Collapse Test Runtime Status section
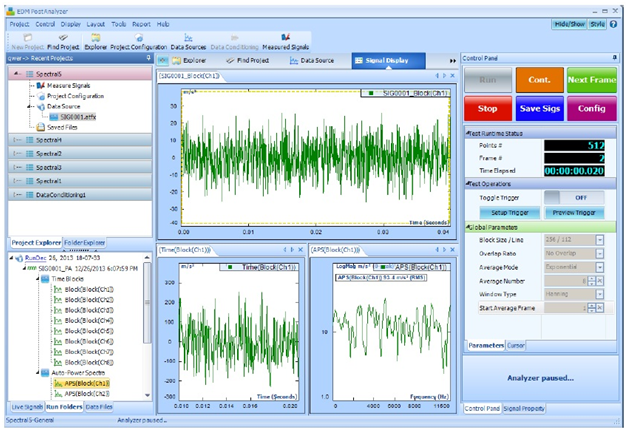The height and width of the screenshot is (432, 628). pos(467,133)
